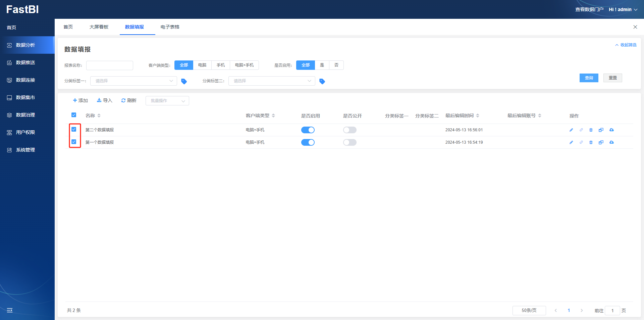Delete the 第二个数据填报 row via trash icon
Viewport: 644px width, 320px height.
point(591,130)
